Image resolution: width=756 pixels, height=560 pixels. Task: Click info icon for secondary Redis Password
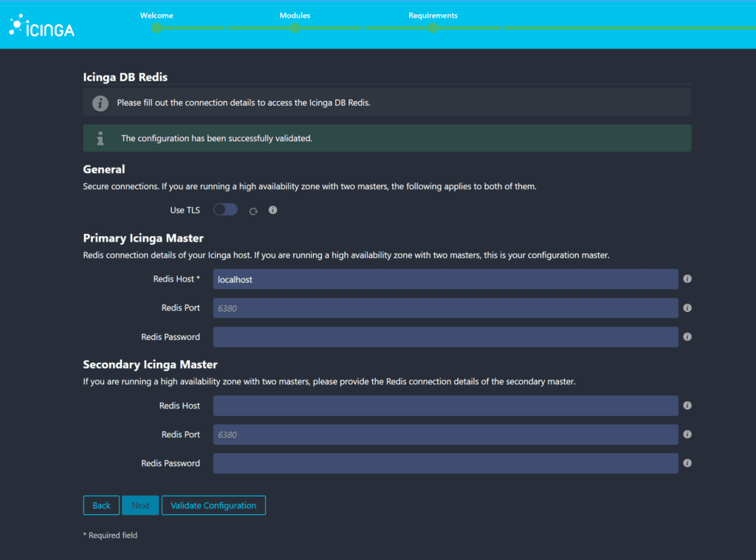click(x=687, y=463)
